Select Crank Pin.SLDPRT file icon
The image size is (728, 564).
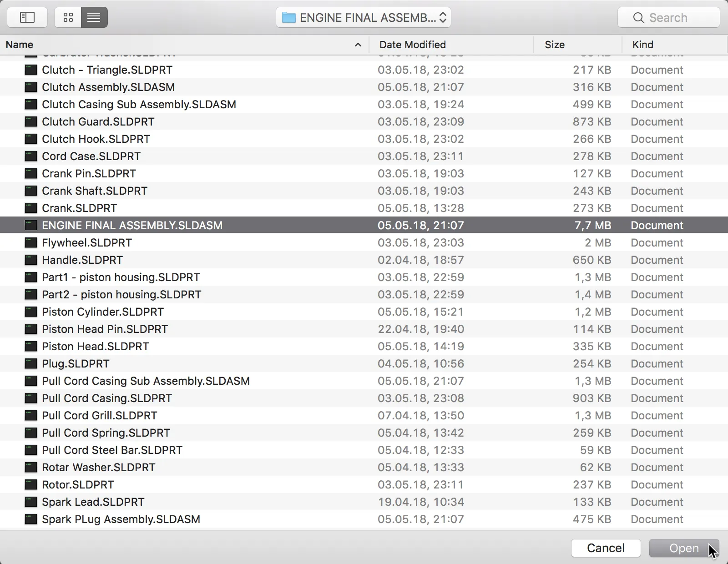click(30, 173)
